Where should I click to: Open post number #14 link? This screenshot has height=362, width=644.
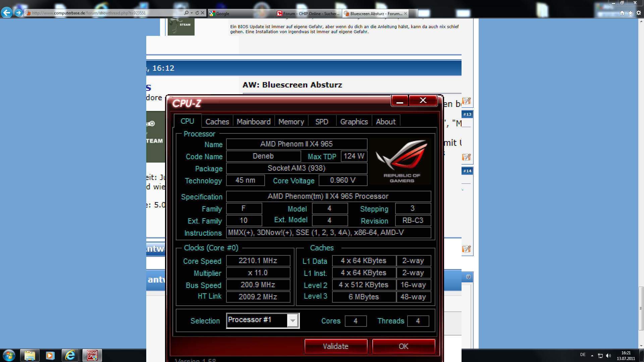click(467, 171)
